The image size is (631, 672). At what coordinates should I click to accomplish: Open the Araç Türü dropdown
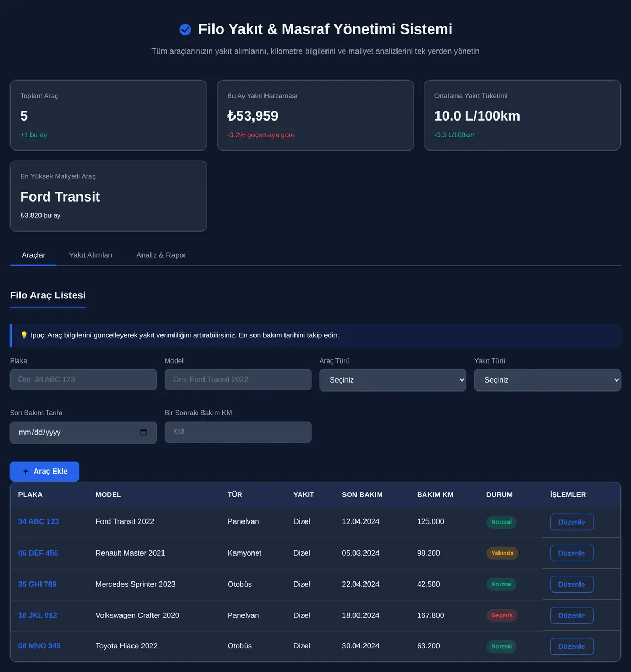pyautogui.click(x=393, y=380)
